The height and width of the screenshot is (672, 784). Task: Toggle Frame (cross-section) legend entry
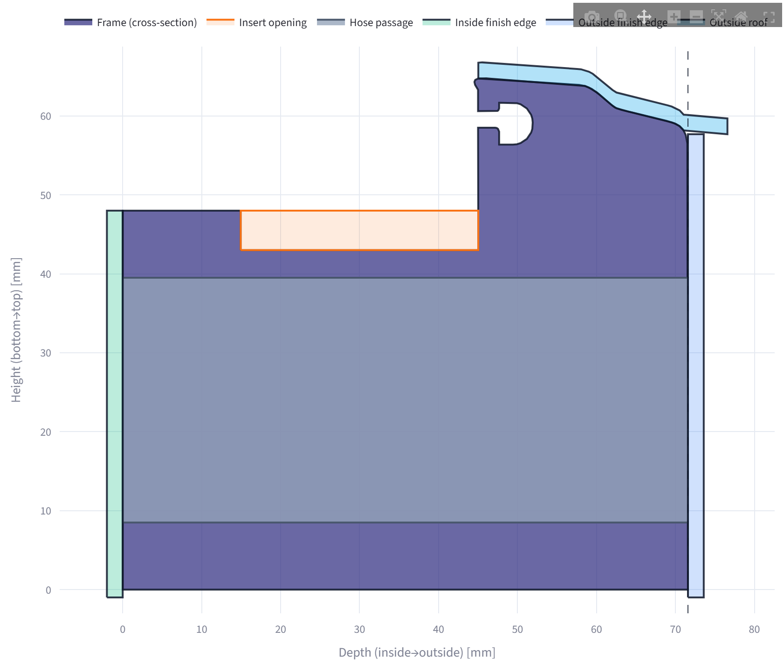pyautogui.click(x=131, y=22)
